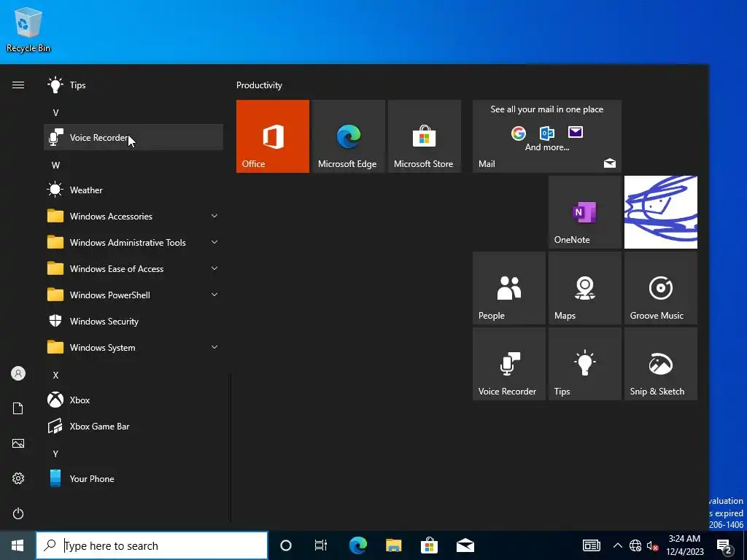Open News and interests taskbar icon
This screenshot has width=747, height=560.
[x=591, y=545]
